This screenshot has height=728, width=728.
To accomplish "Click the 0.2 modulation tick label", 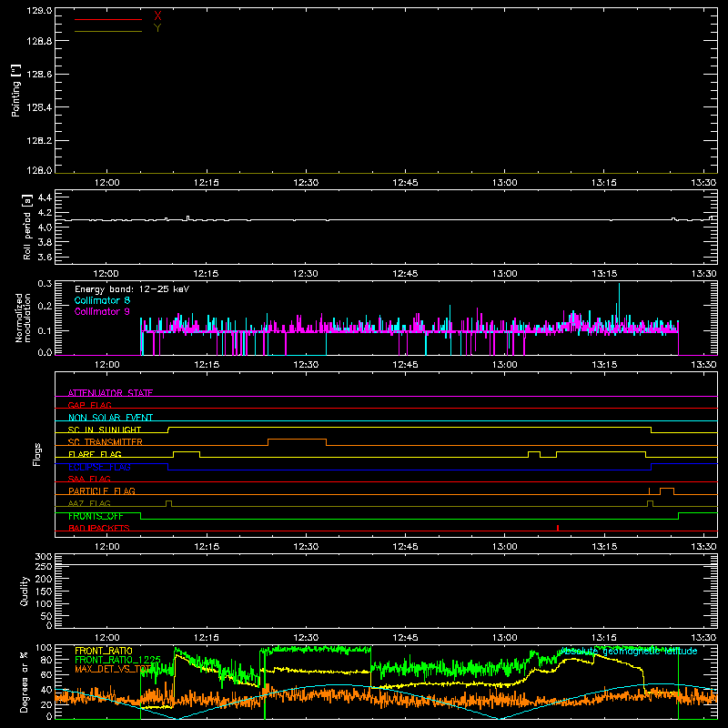I will pos(45,306).
